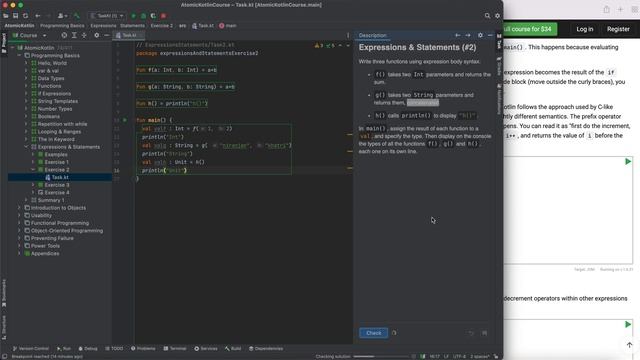Image resolution: width=640 pixels, height=360 pixels.
Task: Run the first code sample in browser window
Action: click(x=628, y=162)
